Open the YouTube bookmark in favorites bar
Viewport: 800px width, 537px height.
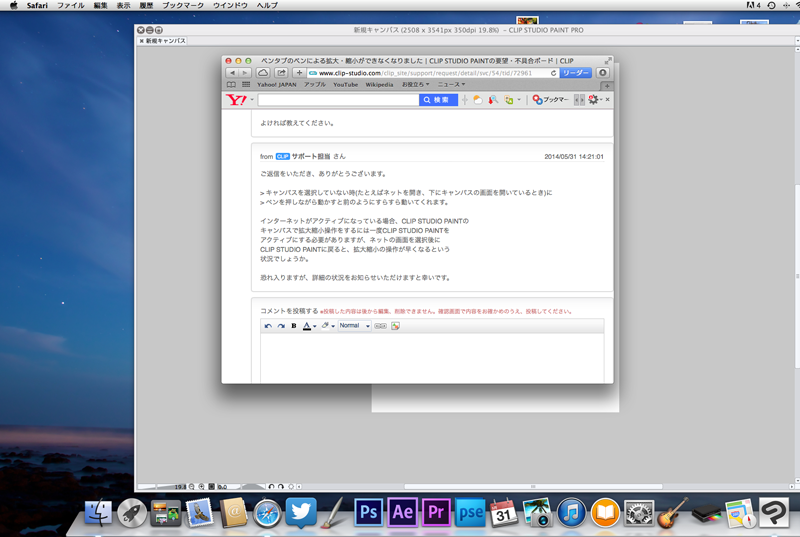(x=345, y=85)
